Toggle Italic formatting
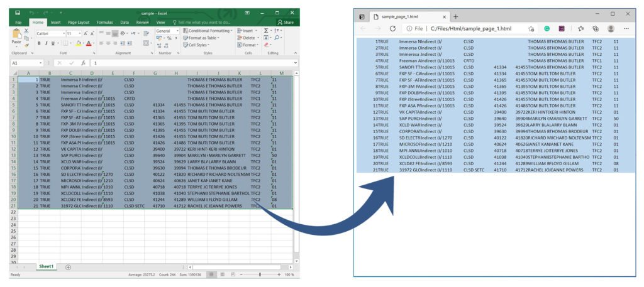Screen dimensions: 644x287 [47, 43]
